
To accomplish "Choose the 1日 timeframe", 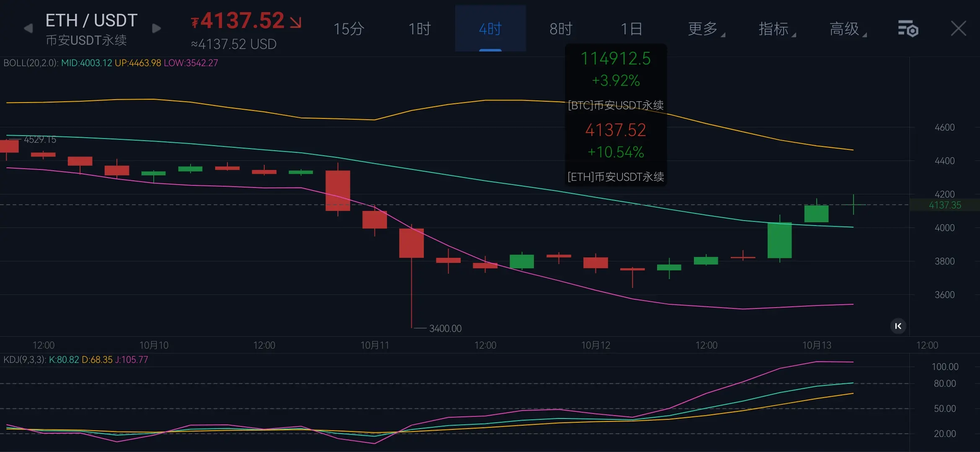I will [632, 29].
